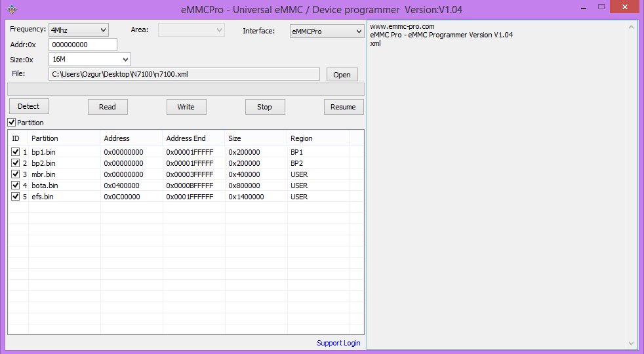Click the Read button
644x354 pixels.
108,107
